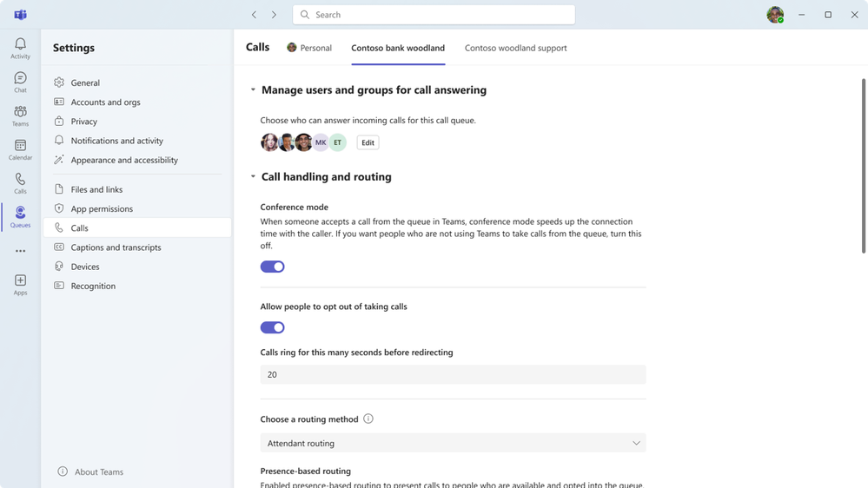Disable Allow people to opt out toggle
This screenshot has width=868, height=488.
[x=272, y=327]
